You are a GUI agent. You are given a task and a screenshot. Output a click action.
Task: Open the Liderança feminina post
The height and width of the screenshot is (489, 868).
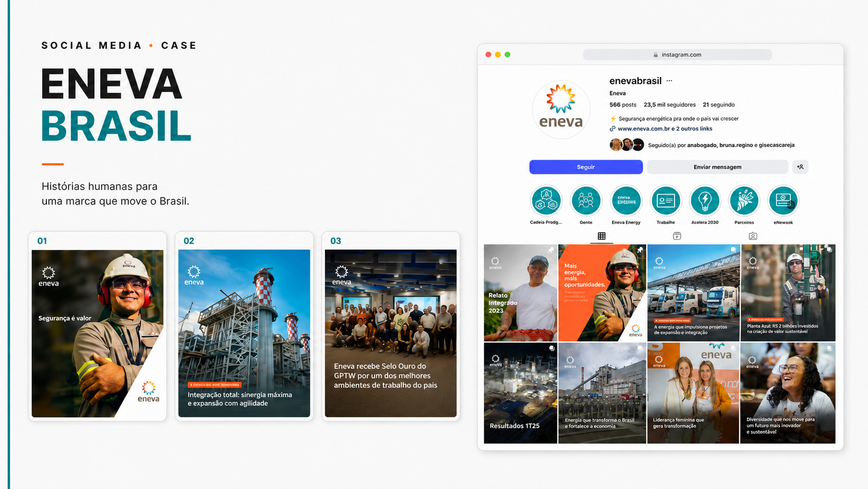tap(694, 393)
